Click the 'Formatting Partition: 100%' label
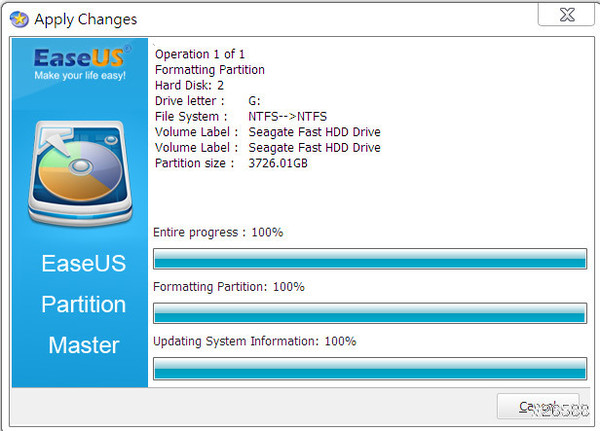This screenshot has width=600, height=431. click(x=228, y=287)
